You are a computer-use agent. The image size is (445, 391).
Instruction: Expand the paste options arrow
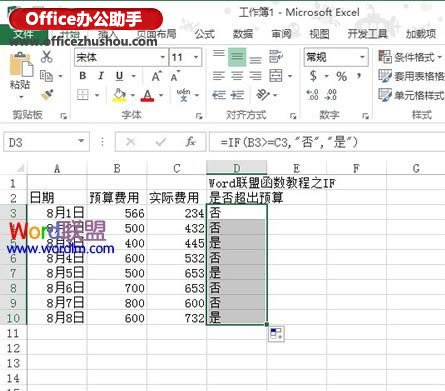coord(21,97)
